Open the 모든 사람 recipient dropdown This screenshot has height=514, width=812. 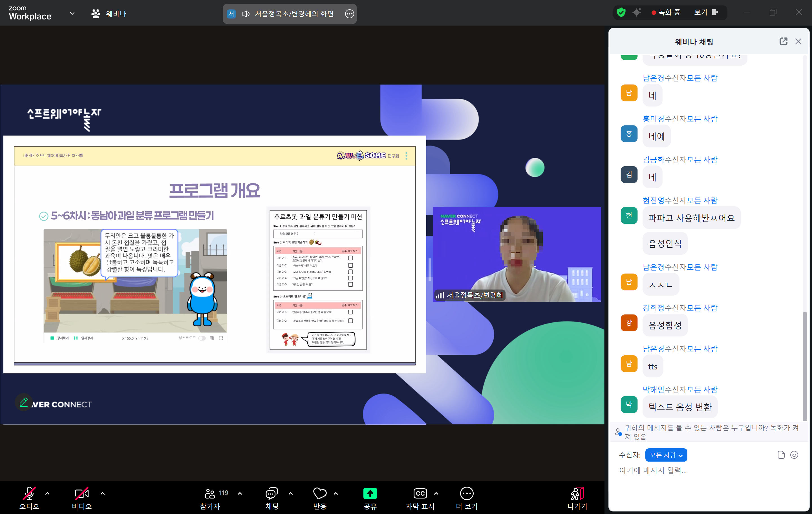666,455
